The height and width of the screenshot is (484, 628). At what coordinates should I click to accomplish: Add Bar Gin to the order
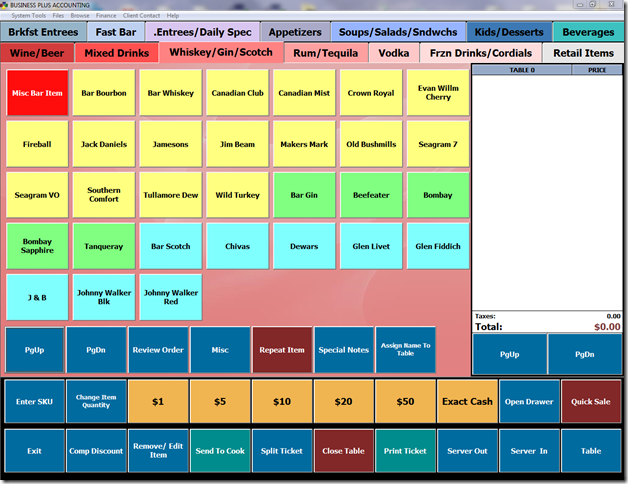tap(304, 195)
